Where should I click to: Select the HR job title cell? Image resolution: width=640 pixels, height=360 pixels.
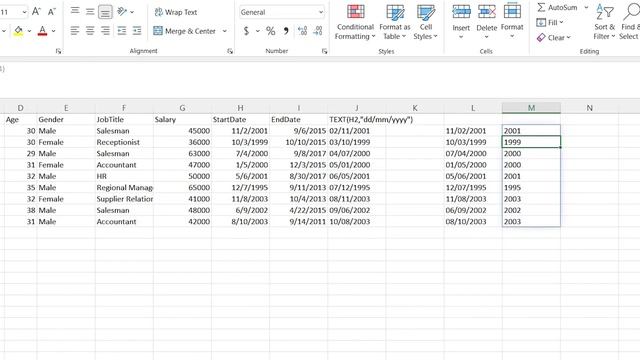[124, 176]
